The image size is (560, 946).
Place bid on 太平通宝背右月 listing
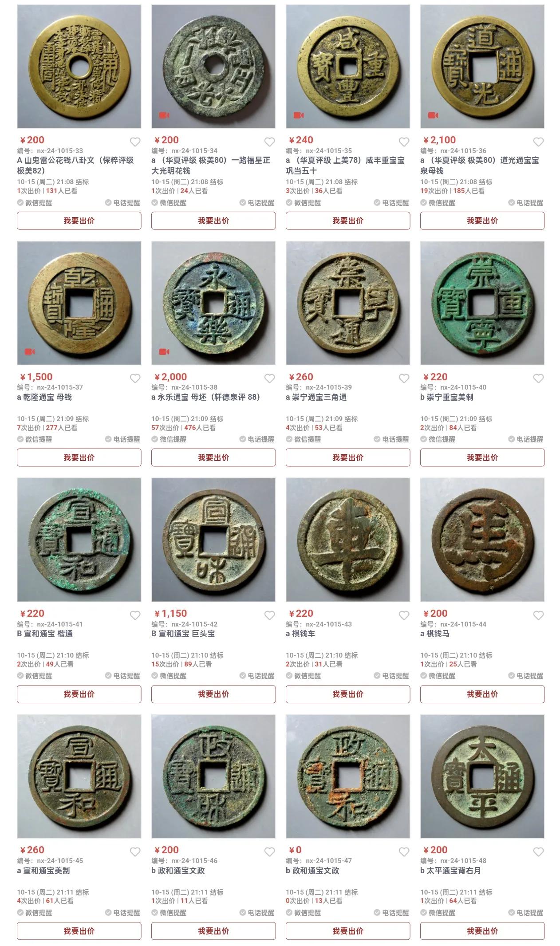click(482, 931)
